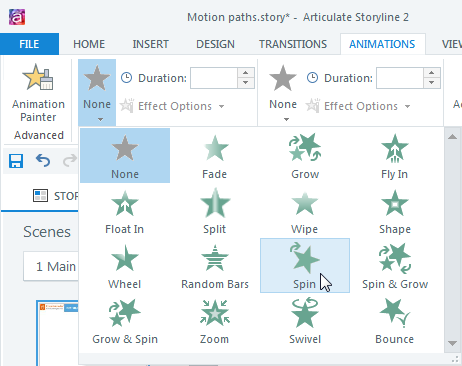
Task: Apply the Grow entrance animation
Action: tap(305, 155)
